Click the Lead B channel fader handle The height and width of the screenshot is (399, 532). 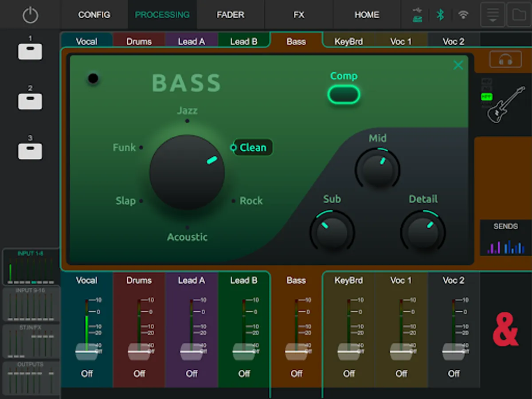click(x=243, y=351)
